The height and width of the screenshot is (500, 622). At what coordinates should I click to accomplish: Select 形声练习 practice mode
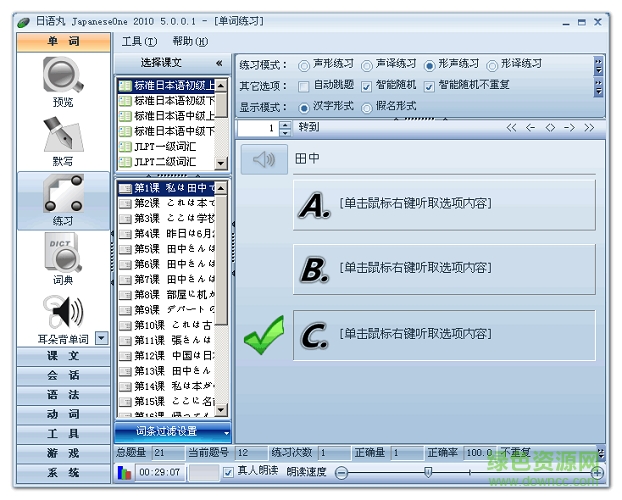point(430,65)
